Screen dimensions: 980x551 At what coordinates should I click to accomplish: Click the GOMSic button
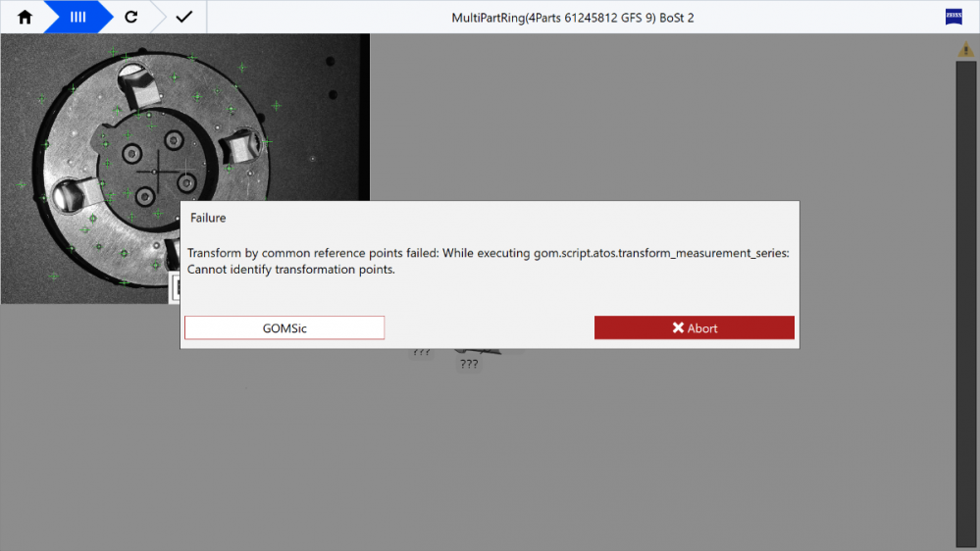tap(284, 328)
